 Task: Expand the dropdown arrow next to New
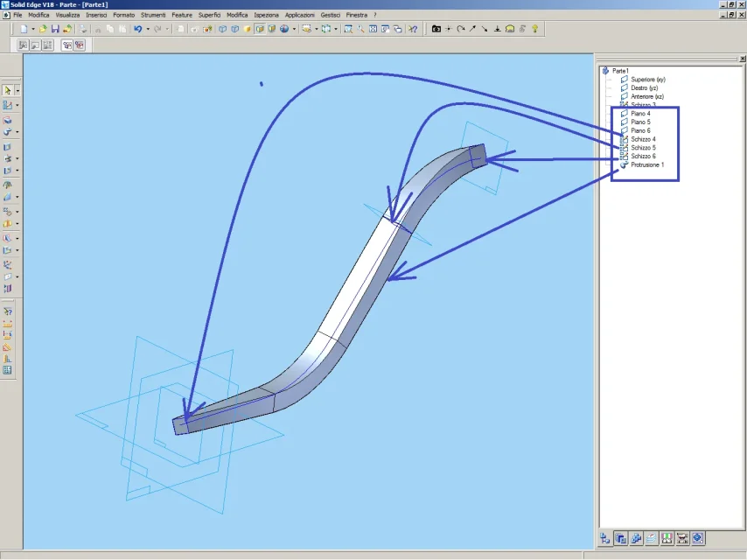[x=33, y=29]
